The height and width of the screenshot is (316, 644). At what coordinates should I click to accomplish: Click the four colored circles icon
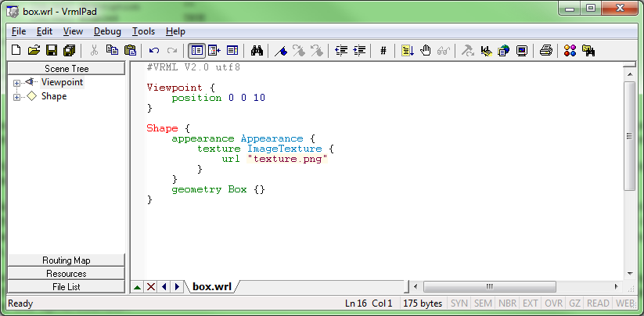[570, 51]
